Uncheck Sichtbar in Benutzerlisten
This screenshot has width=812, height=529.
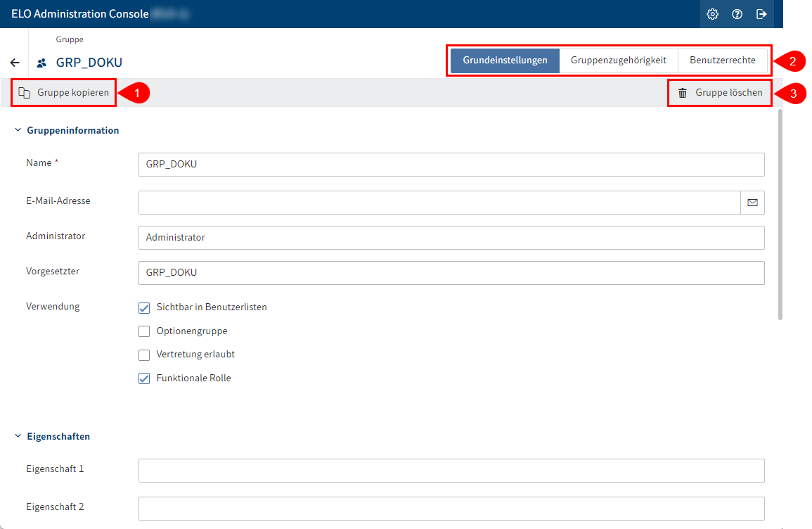click(x=144, y=307)
